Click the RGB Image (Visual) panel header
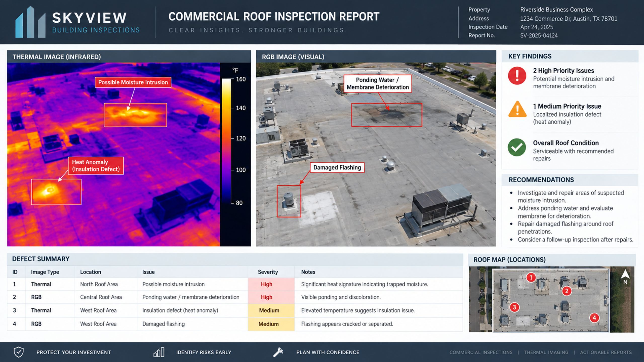The height and width of the screenshot is (362, 644). pos(376,57)
